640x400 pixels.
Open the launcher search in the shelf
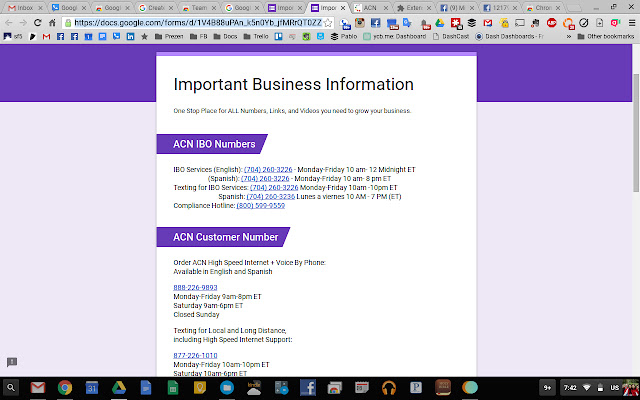coord(11,387)
